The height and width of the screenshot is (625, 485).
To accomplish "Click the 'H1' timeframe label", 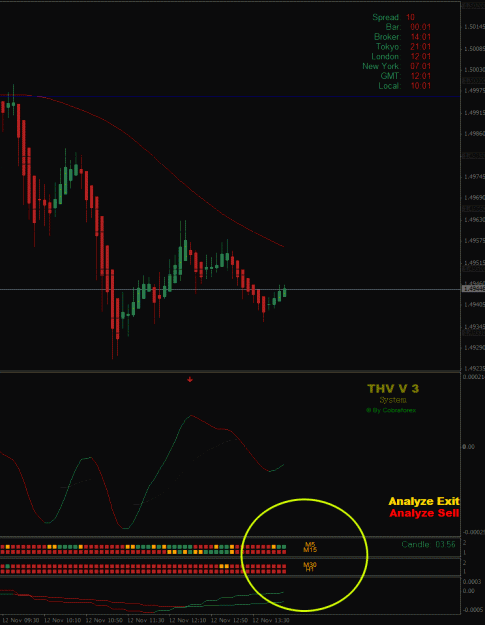I will (310, 570).
